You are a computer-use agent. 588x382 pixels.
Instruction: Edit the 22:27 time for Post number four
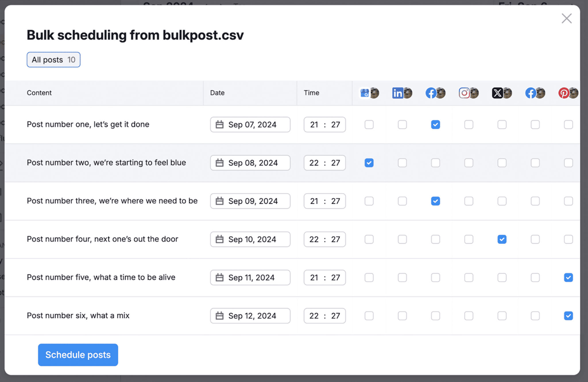click(x=325, y=239)
